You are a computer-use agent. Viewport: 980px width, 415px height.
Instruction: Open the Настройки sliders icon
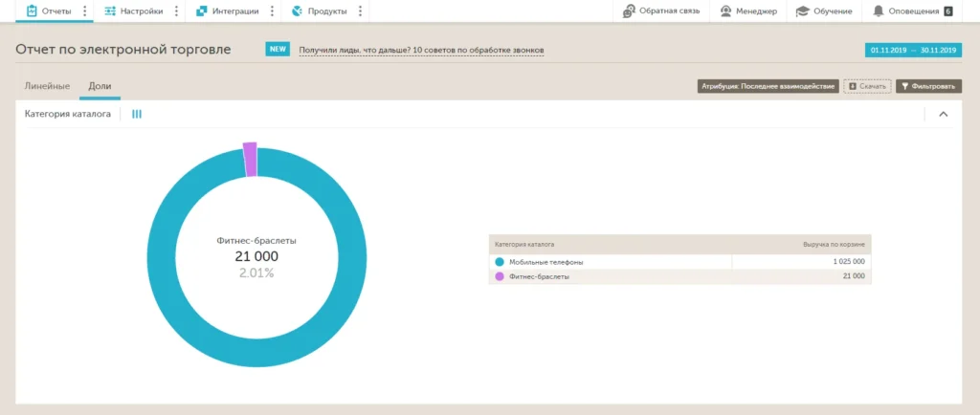click(110, 11)
